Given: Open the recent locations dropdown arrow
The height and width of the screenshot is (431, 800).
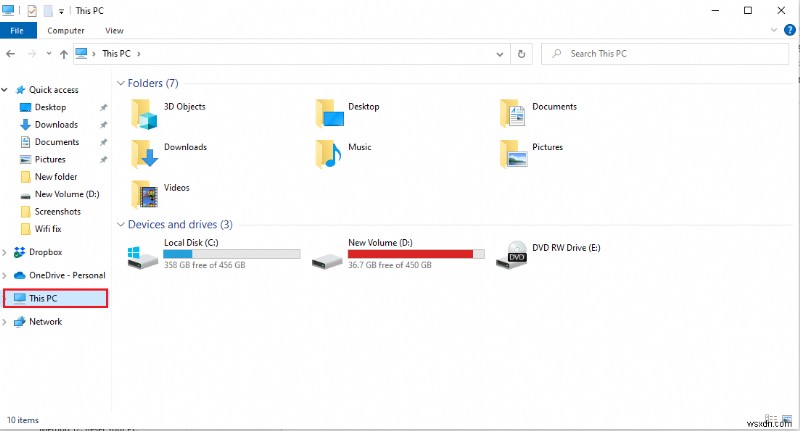Looking at the screenshot, I should [48, 54].
